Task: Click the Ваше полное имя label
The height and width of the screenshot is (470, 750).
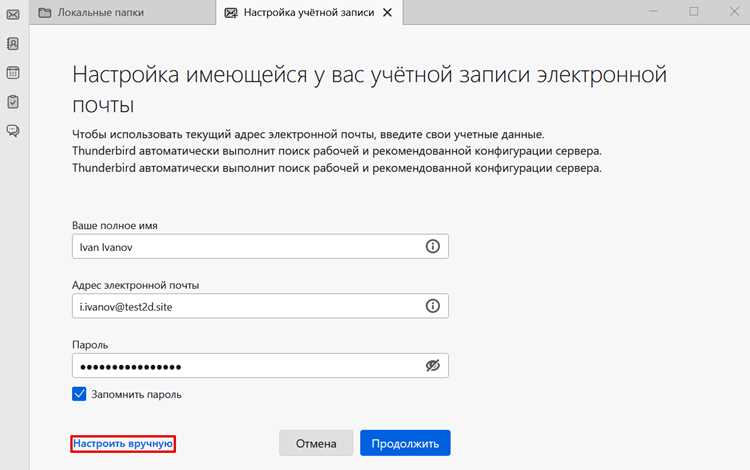Action: pos(115,225)
